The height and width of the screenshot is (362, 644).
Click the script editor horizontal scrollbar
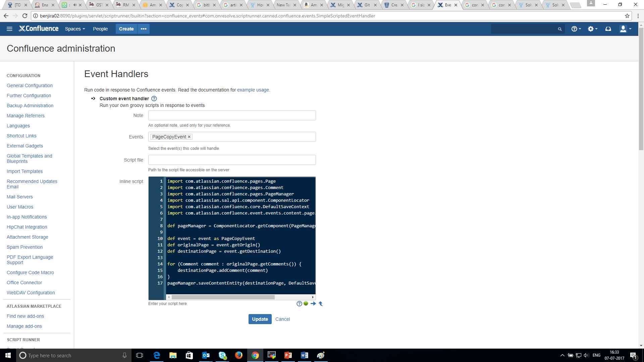pyautogui.click(x=223, y=297)
